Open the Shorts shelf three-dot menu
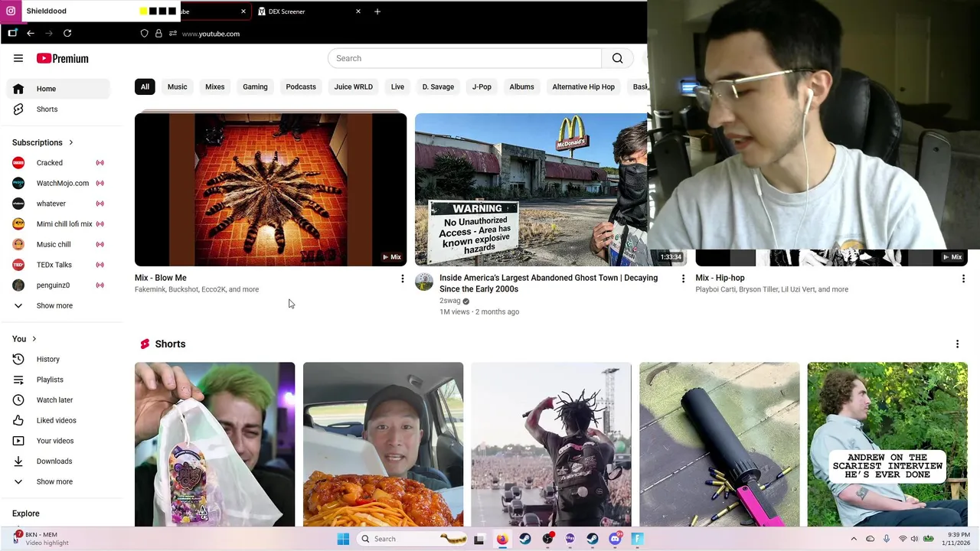Viewport: 980px width, 551px height. [x=957, y=344]
